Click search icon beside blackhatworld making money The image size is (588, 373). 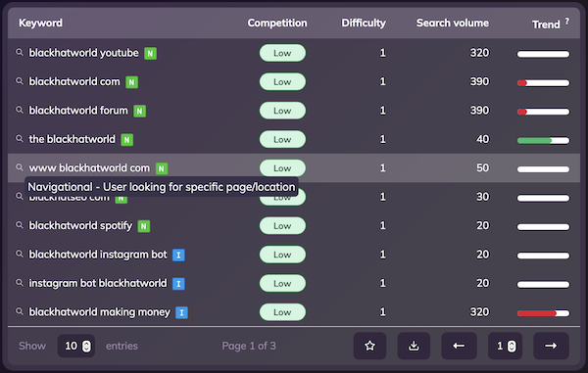point(20,312)
